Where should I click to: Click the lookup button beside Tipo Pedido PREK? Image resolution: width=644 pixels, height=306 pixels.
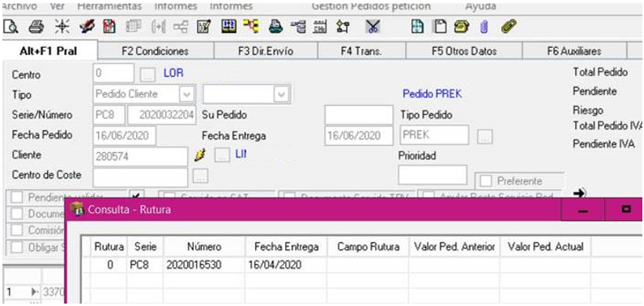(485, 137)
